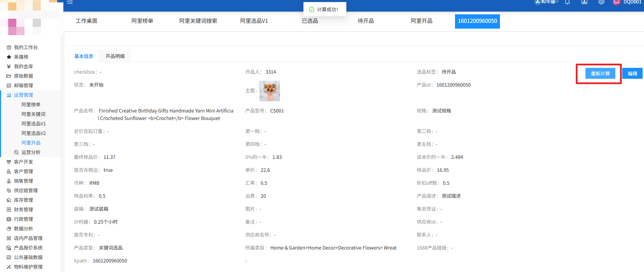Open the DQD001 user account menu

(x=627, y=2)
